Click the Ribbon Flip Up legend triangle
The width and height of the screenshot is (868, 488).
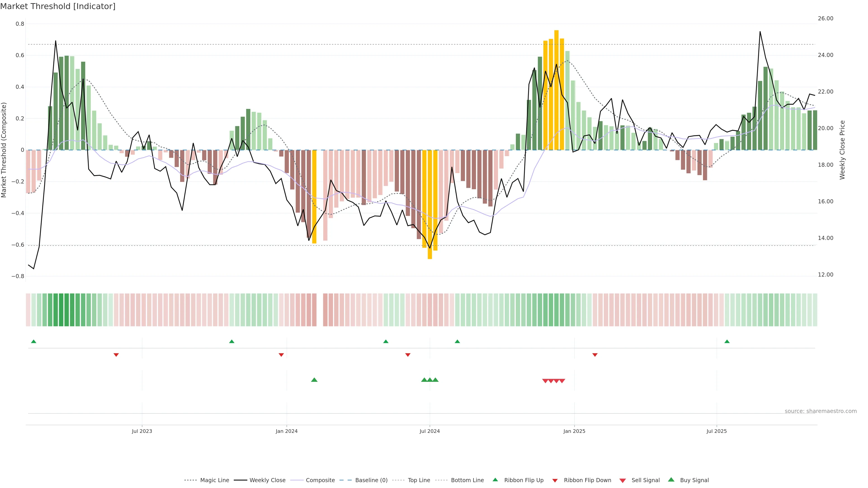click(x=495, y=480)
